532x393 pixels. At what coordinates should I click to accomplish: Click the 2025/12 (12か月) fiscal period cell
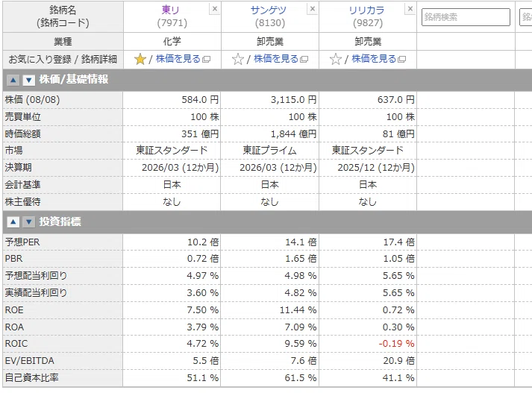[x=376, y=168]
